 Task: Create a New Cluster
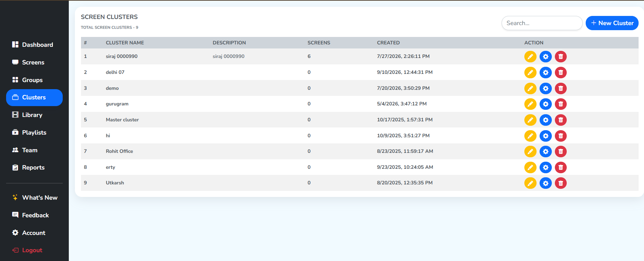click(x=612, y=23)
